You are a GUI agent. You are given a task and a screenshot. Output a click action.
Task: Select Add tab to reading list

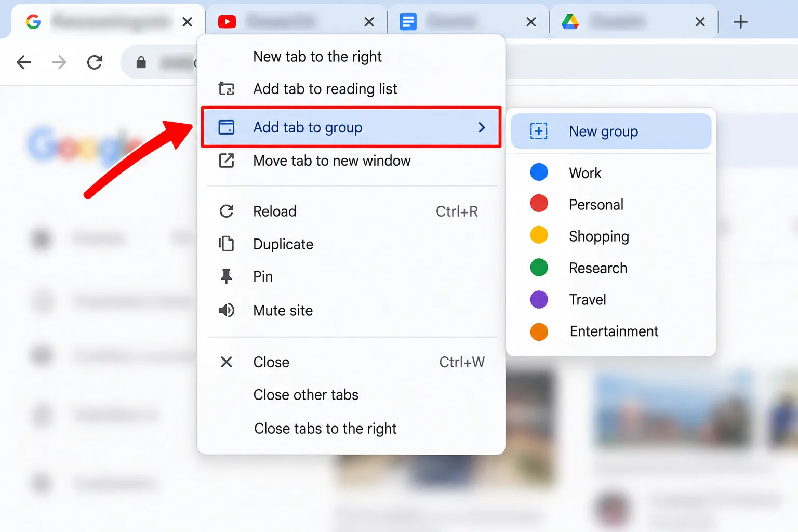pyautogui.click(x=325, y=89)
